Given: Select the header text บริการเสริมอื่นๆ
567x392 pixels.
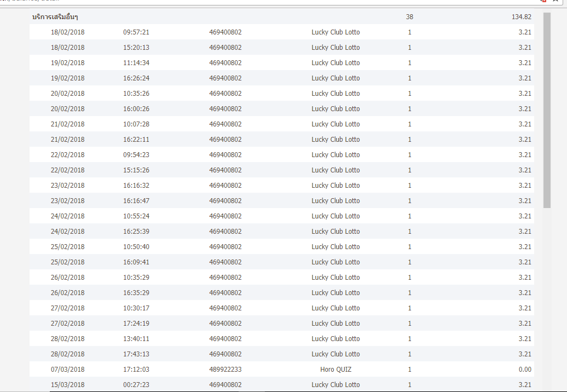Looking at the screenshot, I should (x=55, y=17).
